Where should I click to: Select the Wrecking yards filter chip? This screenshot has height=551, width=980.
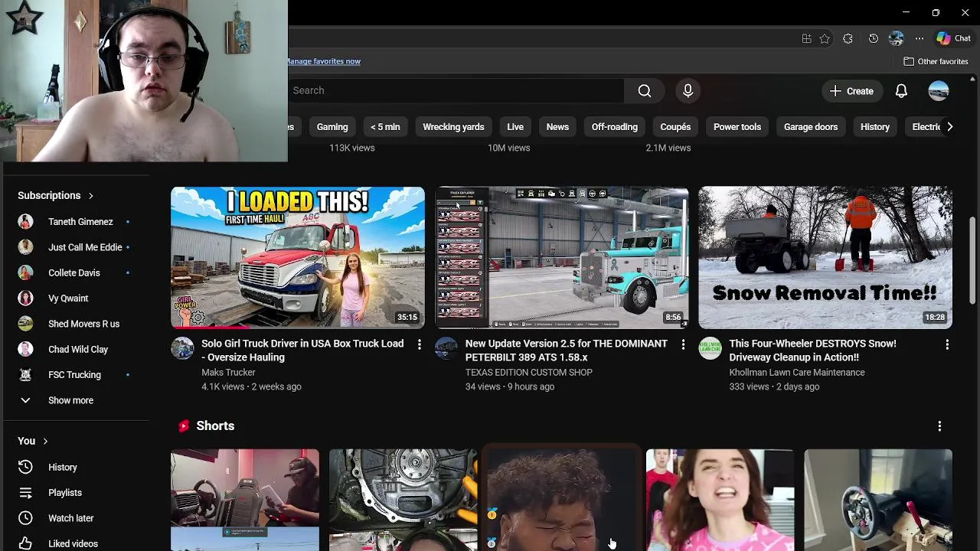pyautogui.click(x=453, y=127)
